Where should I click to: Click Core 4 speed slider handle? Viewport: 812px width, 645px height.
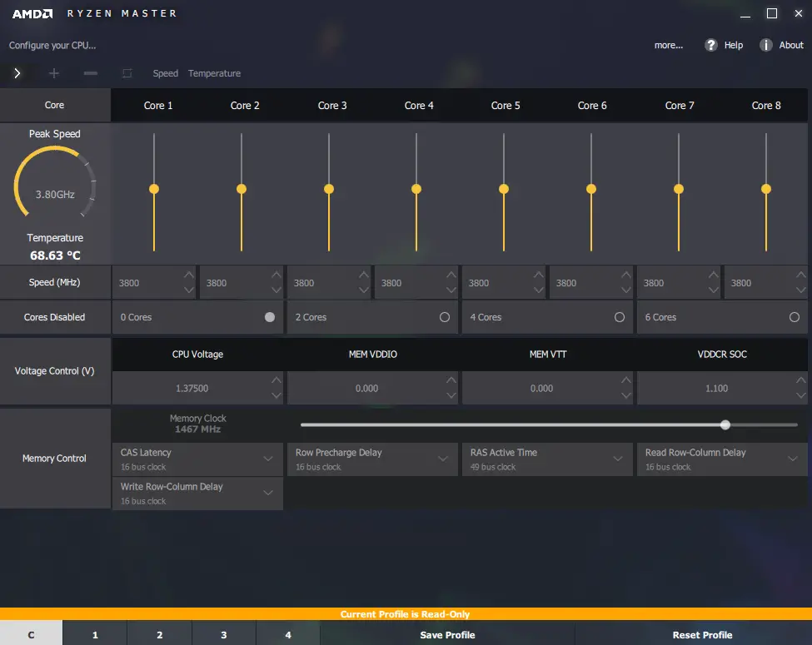pos(416,189)
